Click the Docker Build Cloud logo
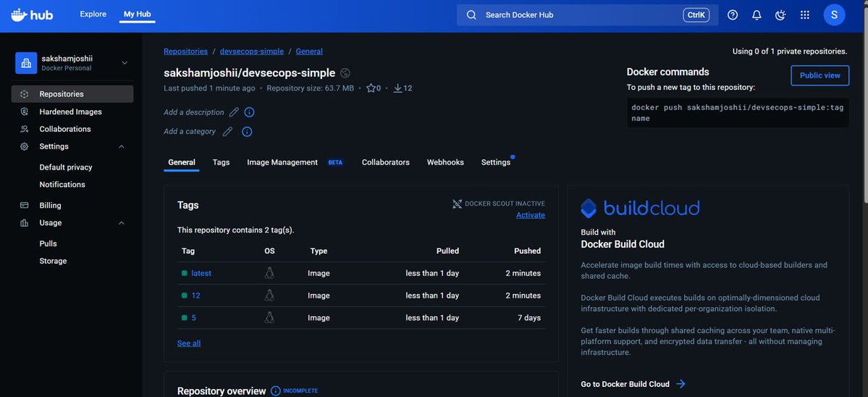The image size is (868, 397). tap(640, 208)
